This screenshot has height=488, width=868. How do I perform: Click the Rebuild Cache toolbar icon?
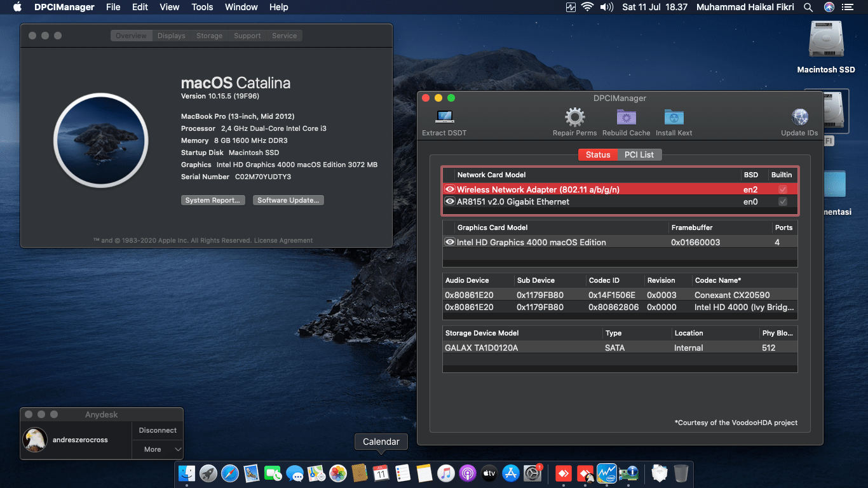pos(626,117)
